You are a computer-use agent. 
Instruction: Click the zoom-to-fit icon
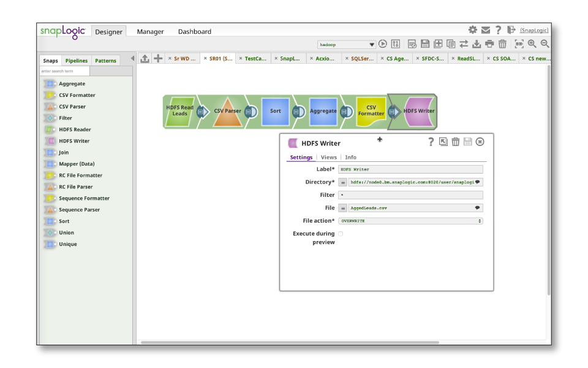click(519, 44)
